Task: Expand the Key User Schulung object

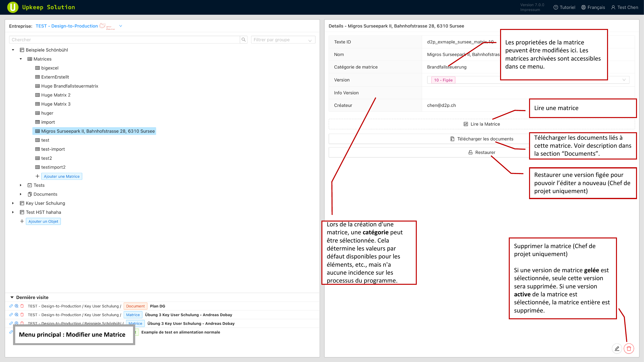Action: (x=13, y=203)
